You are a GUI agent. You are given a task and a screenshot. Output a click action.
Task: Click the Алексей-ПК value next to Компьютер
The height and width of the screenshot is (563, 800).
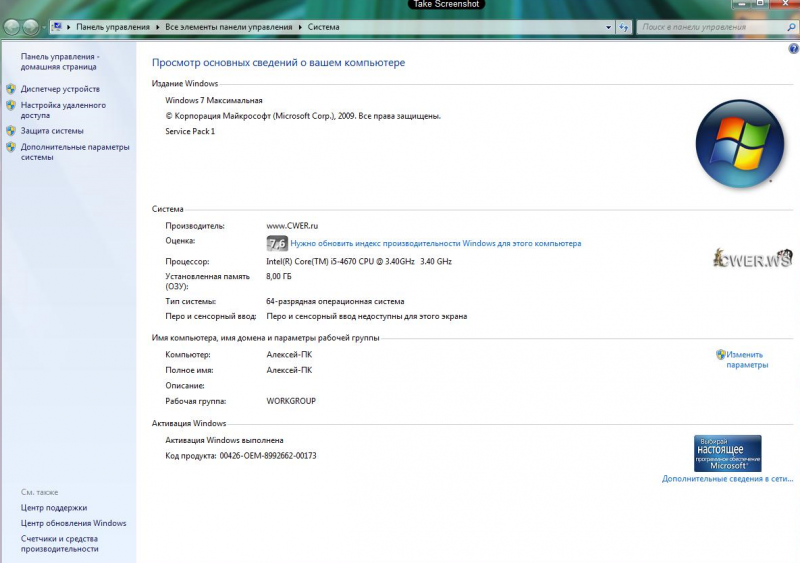[x=289, y=354]
